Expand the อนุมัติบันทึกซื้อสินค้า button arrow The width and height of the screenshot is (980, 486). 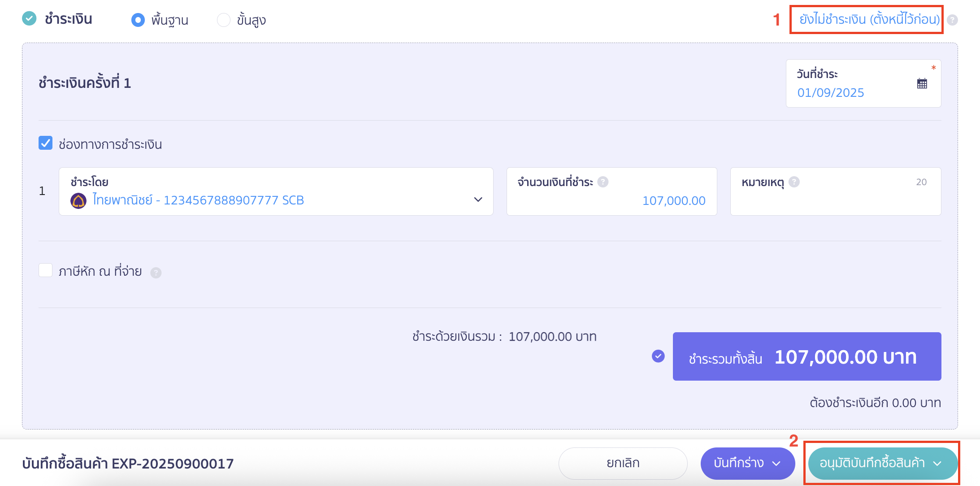937,464
